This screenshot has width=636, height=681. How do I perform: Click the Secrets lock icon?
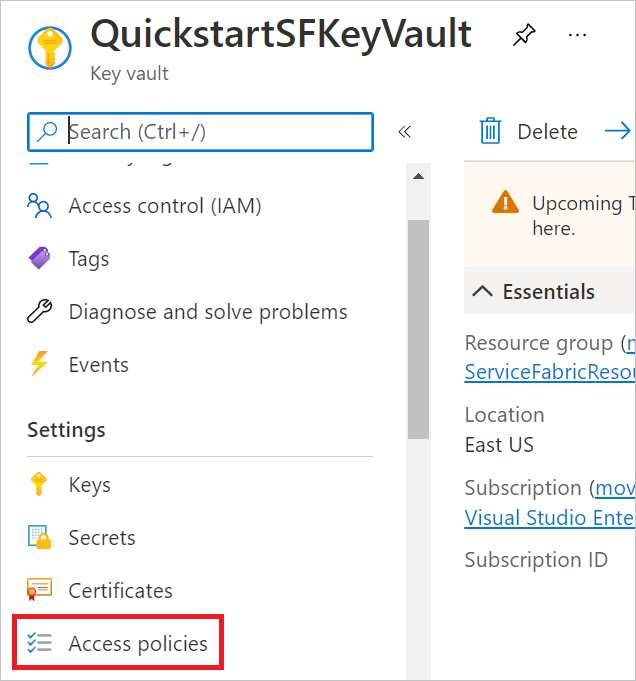[39, 538]
